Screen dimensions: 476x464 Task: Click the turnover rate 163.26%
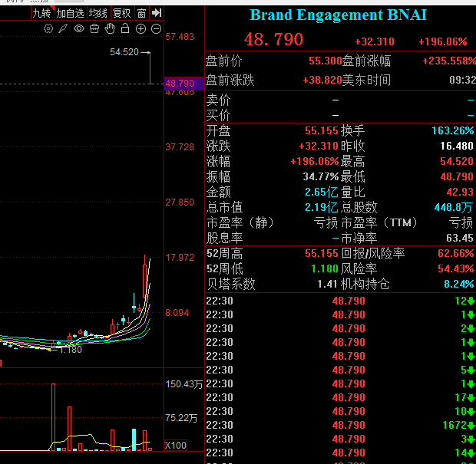(453, 130)
